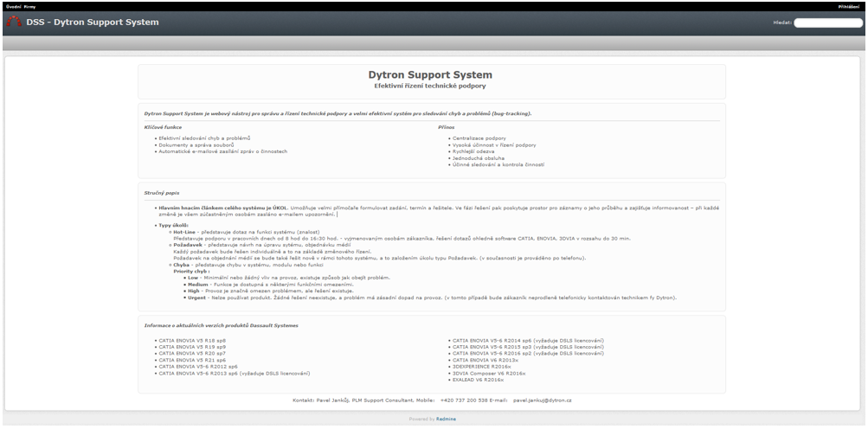Viewport: 868px width, 429px height.
Task: Click 3DVIA Composer V6 R2016x entry
Action: point(489,374)
